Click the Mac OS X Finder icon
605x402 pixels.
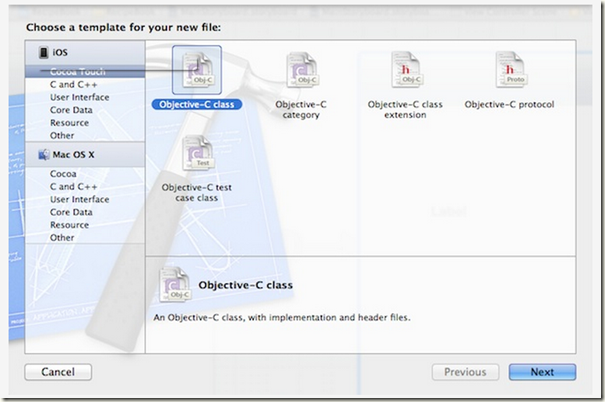44,155
